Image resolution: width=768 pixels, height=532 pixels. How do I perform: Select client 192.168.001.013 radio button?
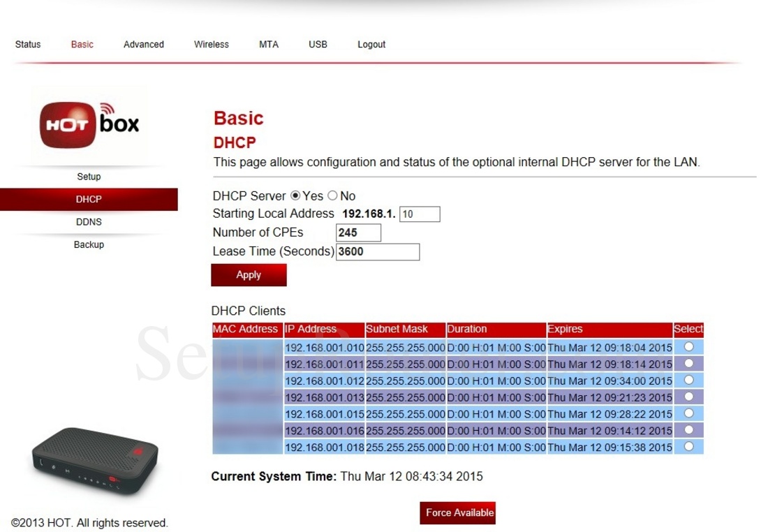pyautogui.click(x=688, y=397)
